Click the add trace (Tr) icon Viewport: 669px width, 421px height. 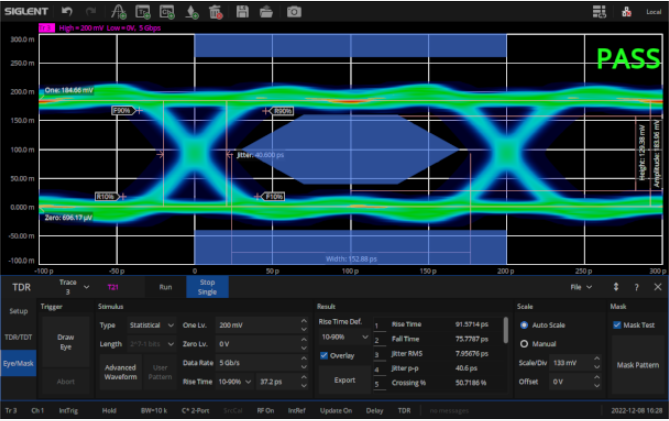143,12
